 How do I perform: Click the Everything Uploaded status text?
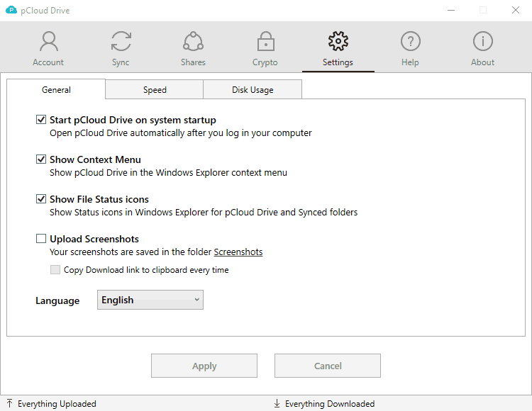coord(57,403)
